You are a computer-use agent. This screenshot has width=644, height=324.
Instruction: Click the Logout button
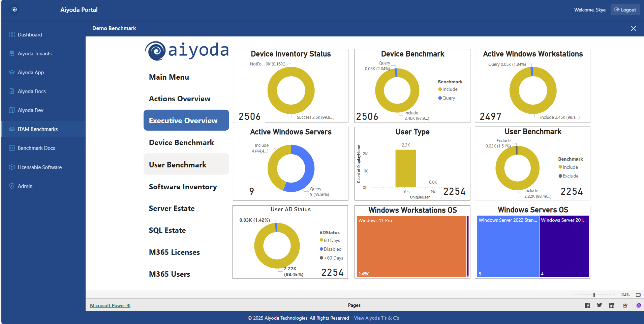tap(625, 9)
